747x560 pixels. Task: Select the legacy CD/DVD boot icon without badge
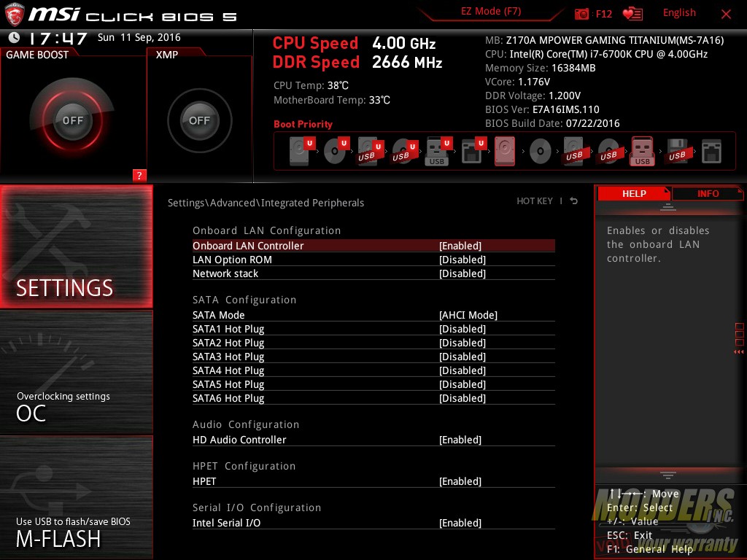[541, 152]
